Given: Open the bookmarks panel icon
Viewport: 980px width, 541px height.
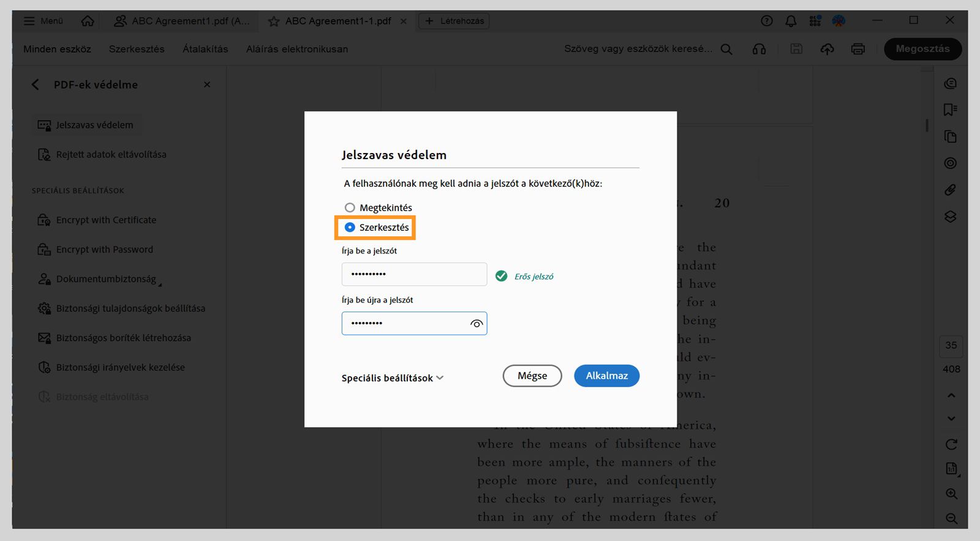Looking at the screenshot, I should 951,110.
